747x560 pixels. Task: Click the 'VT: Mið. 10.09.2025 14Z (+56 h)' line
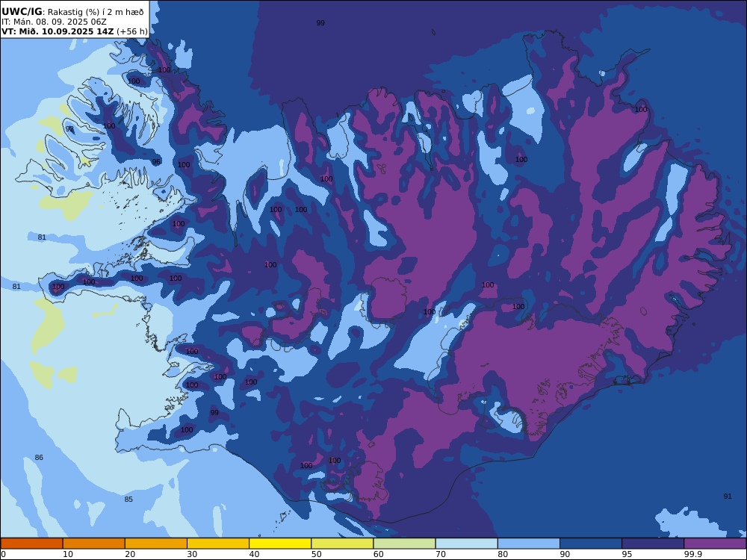tap(74, 31)
